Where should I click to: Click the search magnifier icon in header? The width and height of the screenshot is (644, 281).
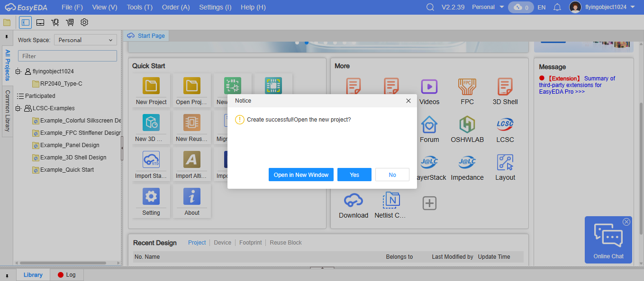(430, 7)
